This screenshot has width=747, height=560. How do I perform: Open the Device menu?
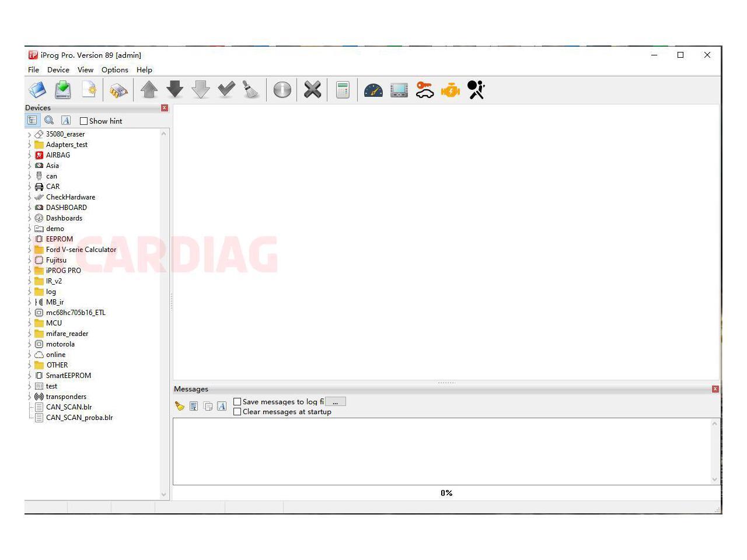(x=58, y=70)
